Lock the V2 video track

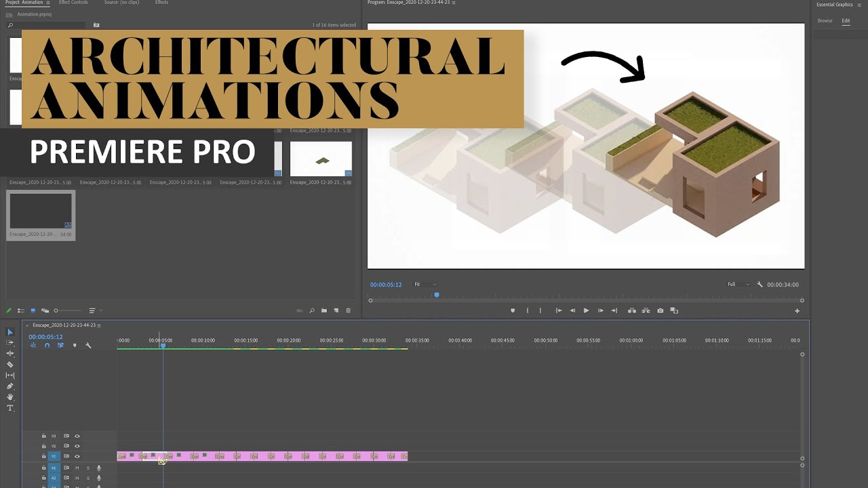(43, 446)
